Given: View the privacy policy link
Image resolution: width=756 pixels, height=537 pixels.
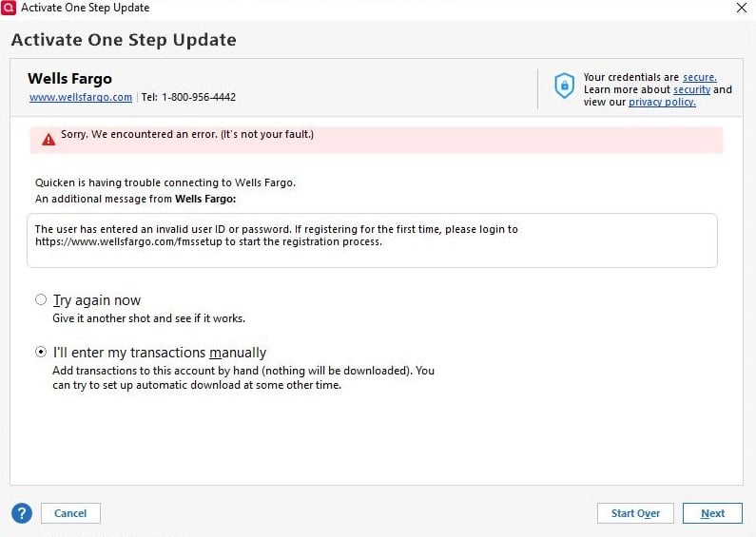Looking at the screenshot, I should point(662,103).
